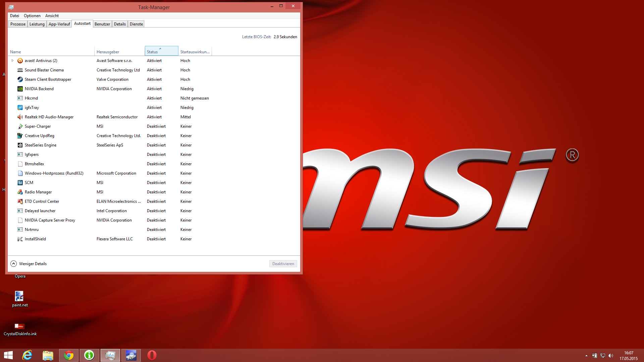
Task: Sort by the Status column header
Action: 161,52
